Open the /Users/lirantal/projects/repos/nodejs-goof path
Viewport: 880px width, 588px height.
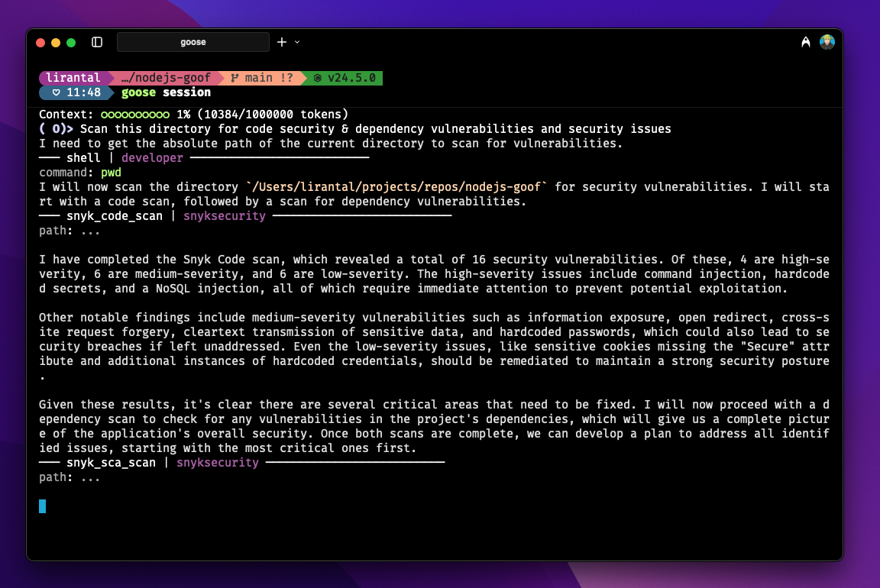tap(397, 187)
